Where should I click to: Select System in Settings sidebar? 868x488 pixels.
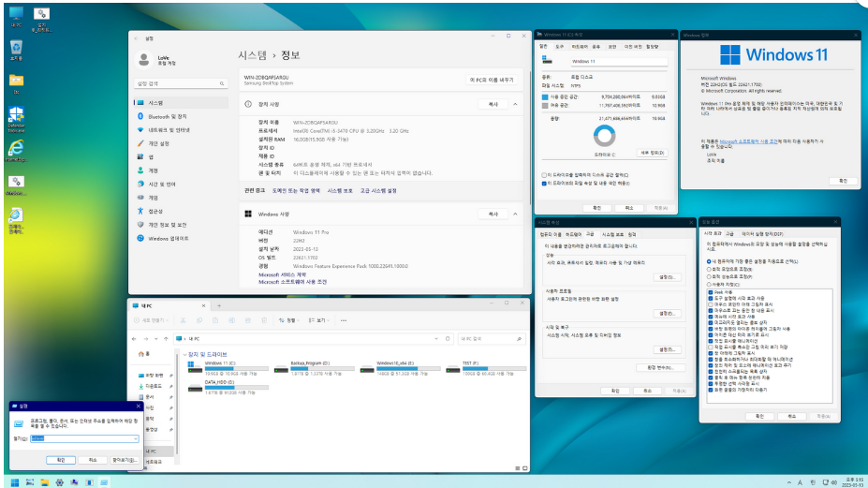[x=181, y=103]
